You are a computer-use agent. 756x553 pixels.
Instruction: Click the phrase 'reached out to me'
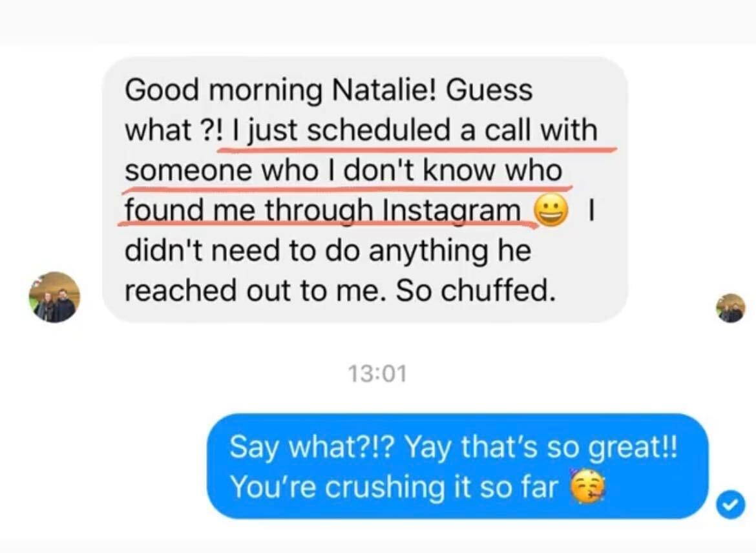(255, 290)
